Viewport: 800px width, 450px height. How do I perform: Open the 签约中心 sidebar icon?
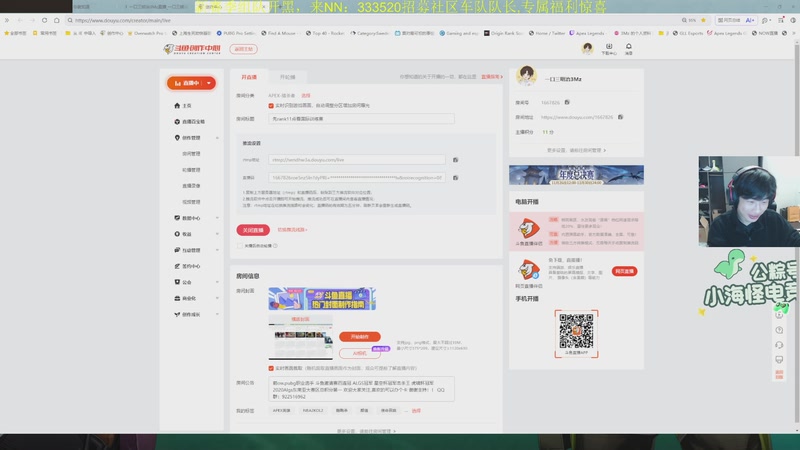(x=177, y=266)
